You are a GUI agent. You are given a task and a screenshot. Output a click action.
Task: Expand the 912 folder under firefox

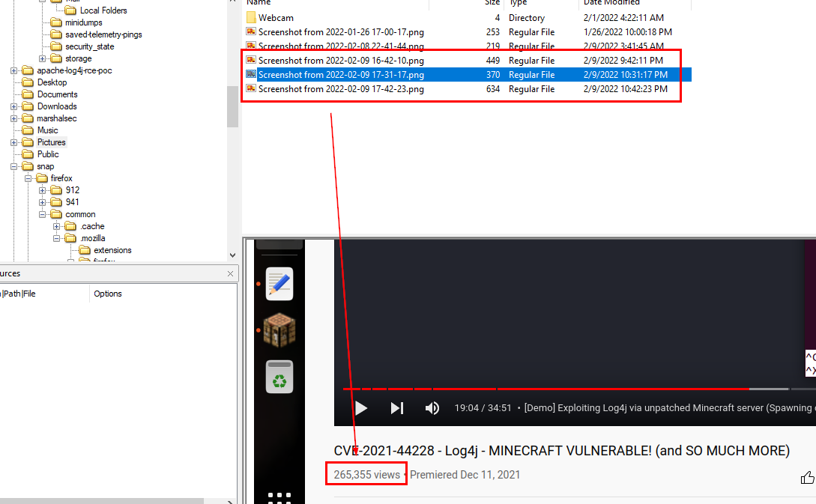(x=43, y=190)
